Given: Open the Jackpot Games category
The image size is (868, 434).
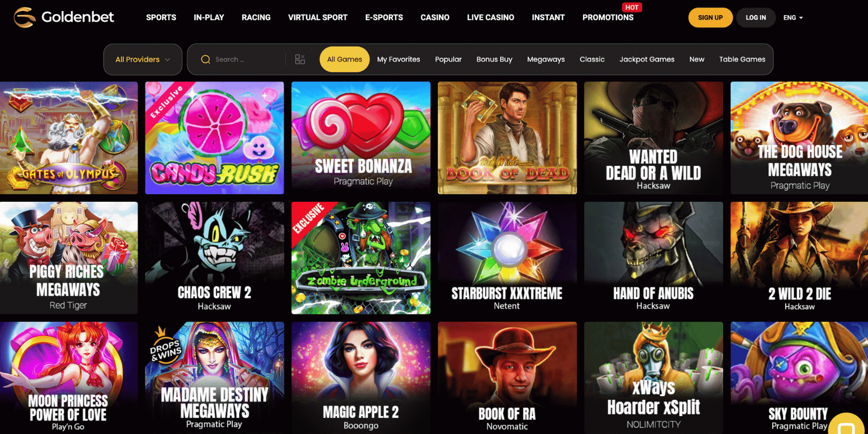Looking at the screenshot, I should (647, 60).
